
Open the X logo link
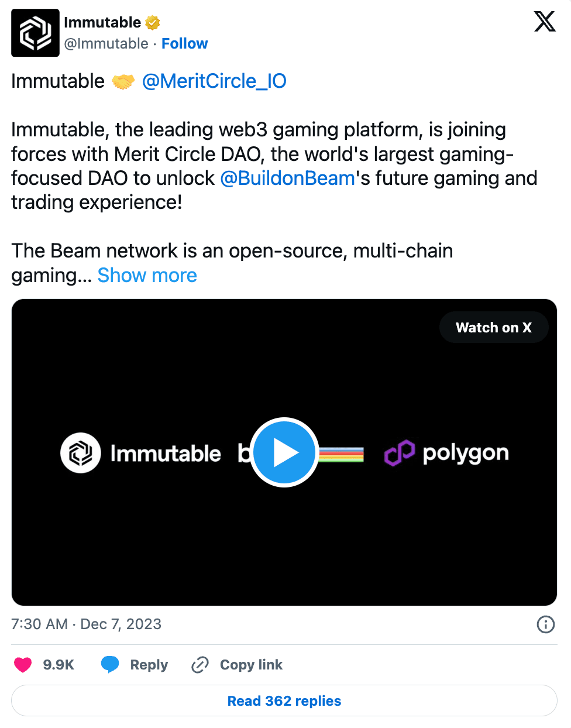(545, 22)
